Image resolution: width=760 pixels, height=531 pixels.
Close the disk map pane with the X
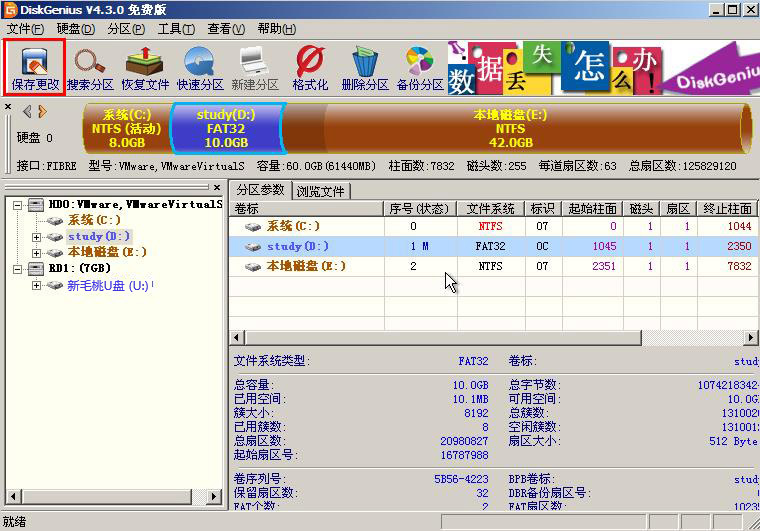(8, 106)
